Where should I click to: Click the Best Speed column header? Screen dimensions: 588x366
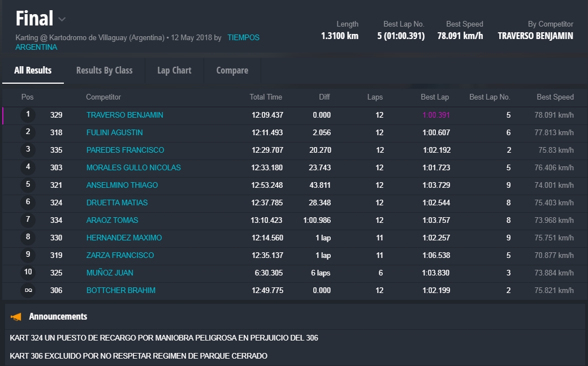(x=555, y=97)
